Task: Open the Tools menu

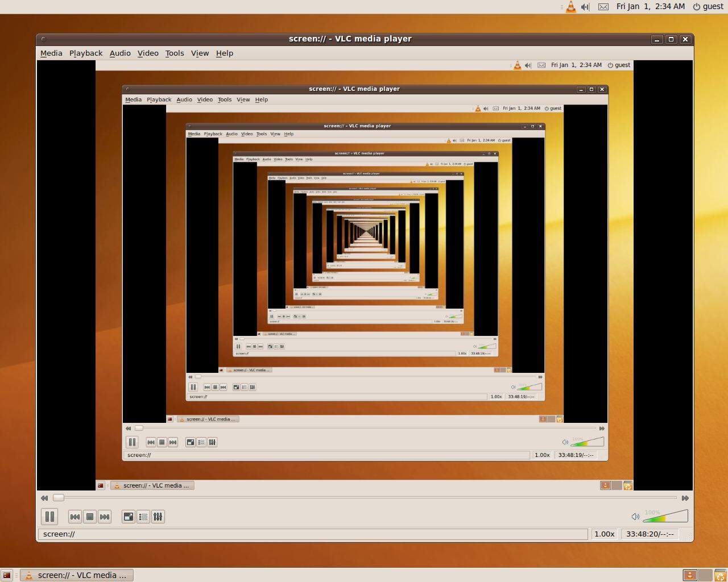Action: click(175, 53)
